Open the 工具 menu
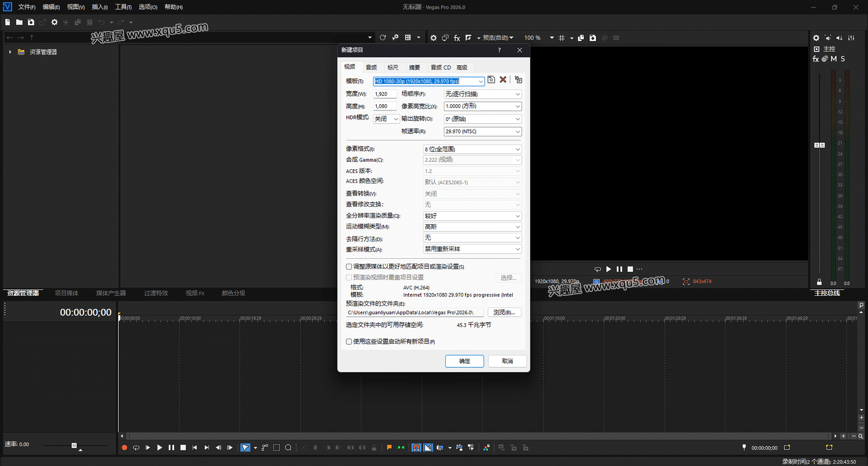 (123, 7)
